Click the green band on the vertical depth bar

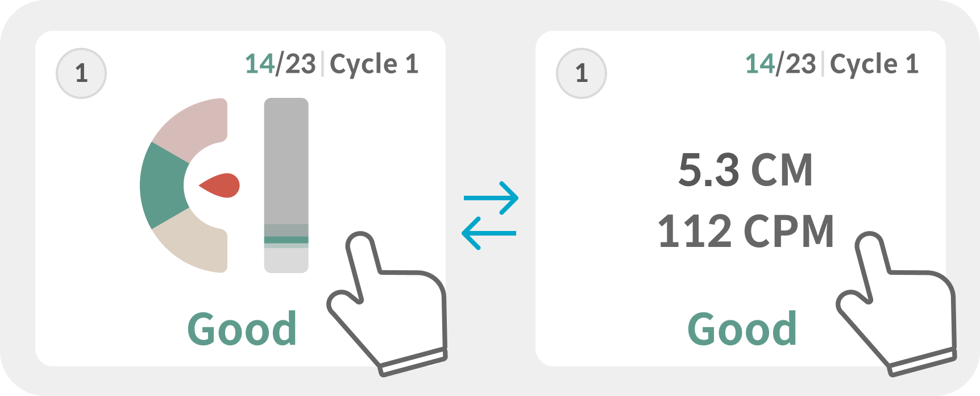(x=286, y=240)
